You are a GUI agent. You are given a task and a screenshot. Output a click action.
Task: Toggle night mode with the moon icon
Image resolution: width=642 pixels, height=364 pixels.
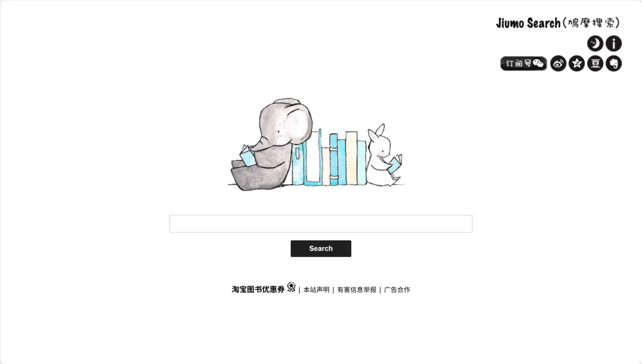click(595, 43)
